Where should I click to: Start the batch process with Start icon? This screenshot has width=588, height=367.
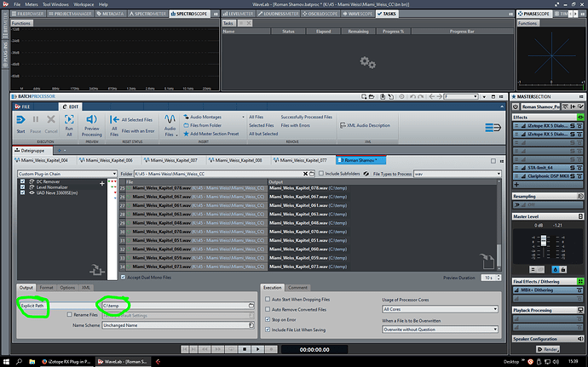[20, 120]
